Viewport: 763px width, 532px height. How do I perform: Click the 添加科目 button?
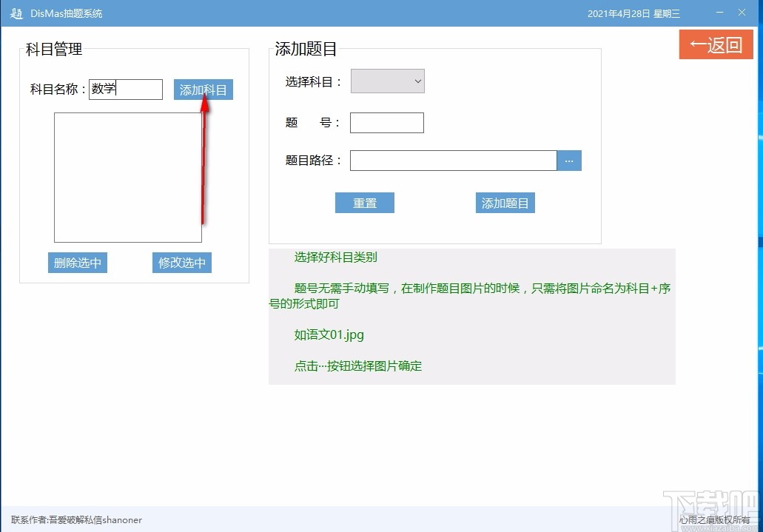203,89
